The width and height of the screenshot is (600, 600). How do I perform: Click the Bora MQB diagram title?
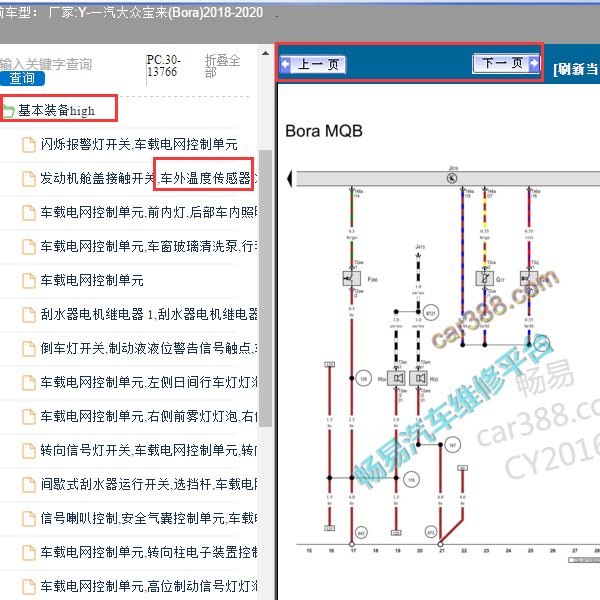pyautogui.click(x=324, y=131)
